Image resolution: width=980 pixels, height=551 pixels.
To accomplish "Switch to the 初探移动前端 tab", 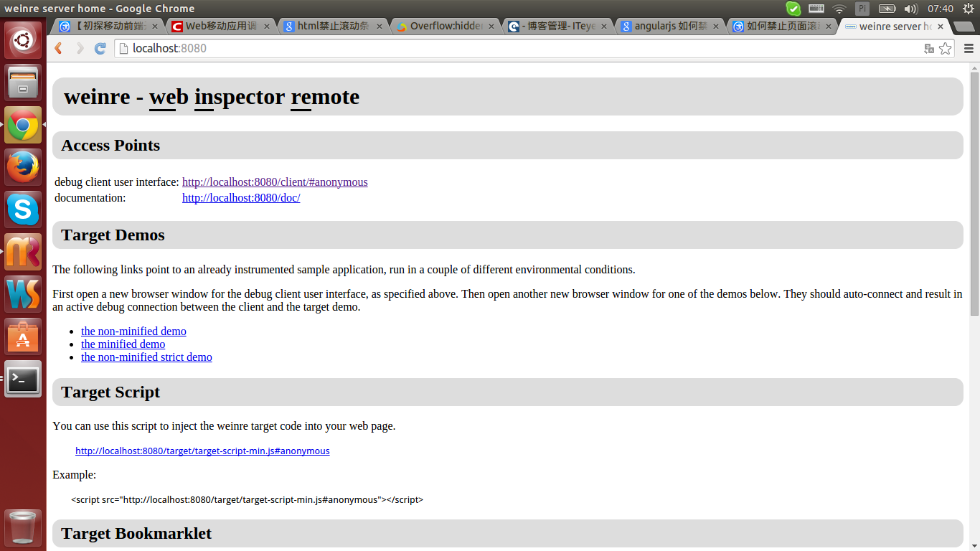I will tap(108, 27).
